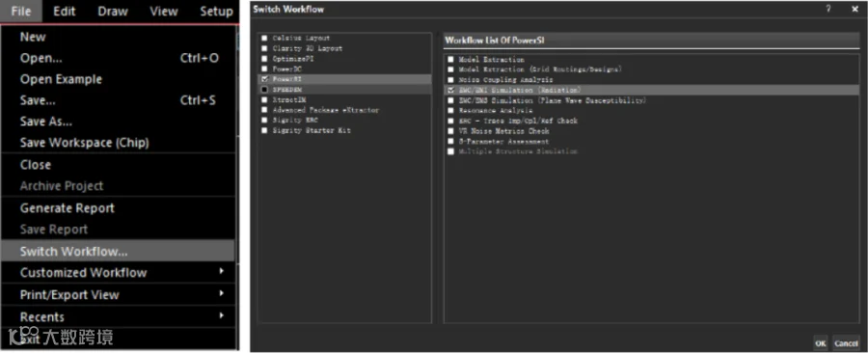Click Cancel in Switch Workflow dialog
This screenshot has width=868, height=353.
(846, 343)
